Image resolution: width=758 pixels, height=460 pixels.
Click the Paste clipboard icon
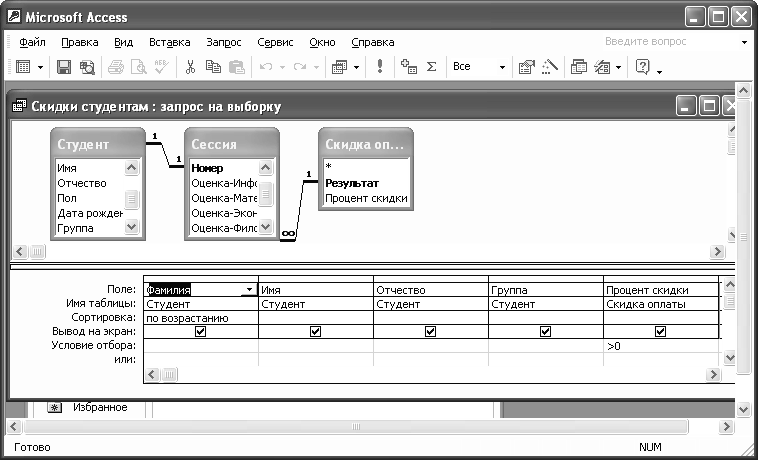pos(236,67)
